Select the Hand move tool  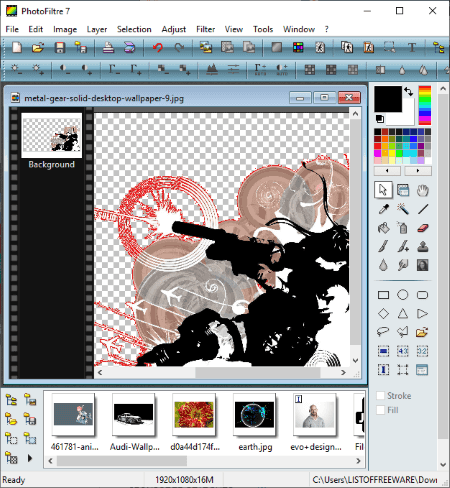(x=422, y=190)
